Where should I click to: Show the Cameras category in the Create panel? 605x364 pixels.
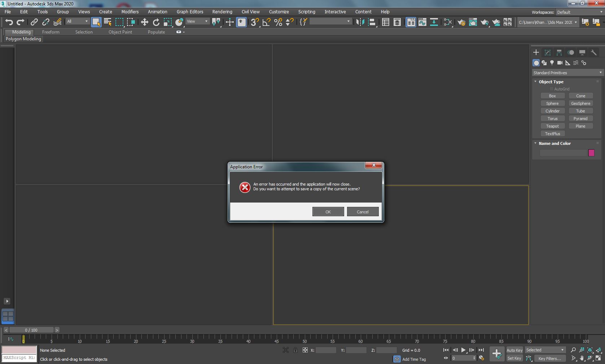click(x=560, y=63)
